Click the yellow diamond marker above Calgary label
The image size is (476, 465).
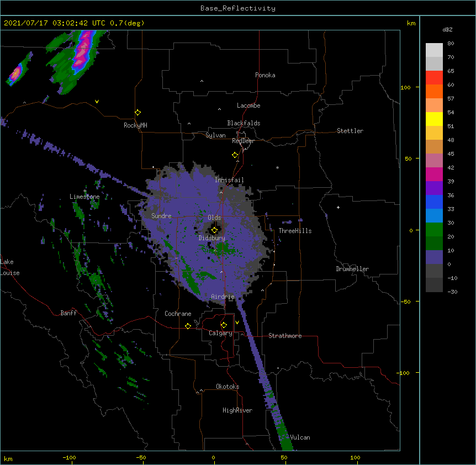[224, 325]
